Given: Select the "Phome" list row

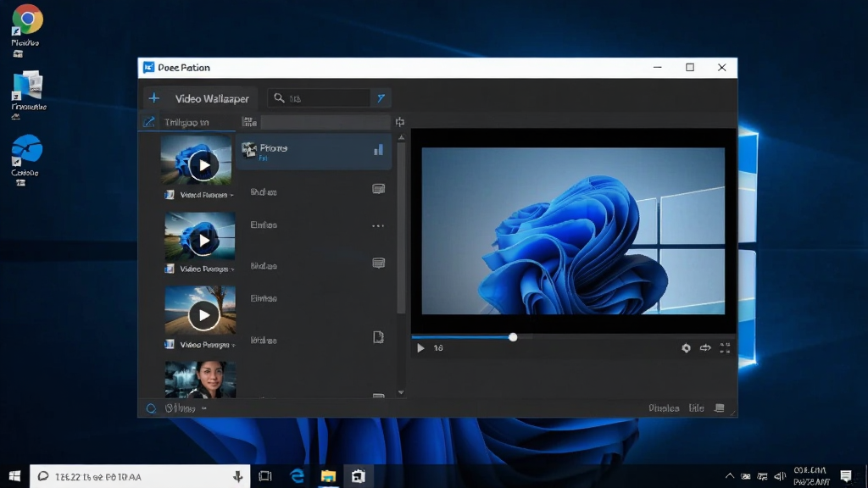Looking at the screenshot, I should click(x=314, y=151).
